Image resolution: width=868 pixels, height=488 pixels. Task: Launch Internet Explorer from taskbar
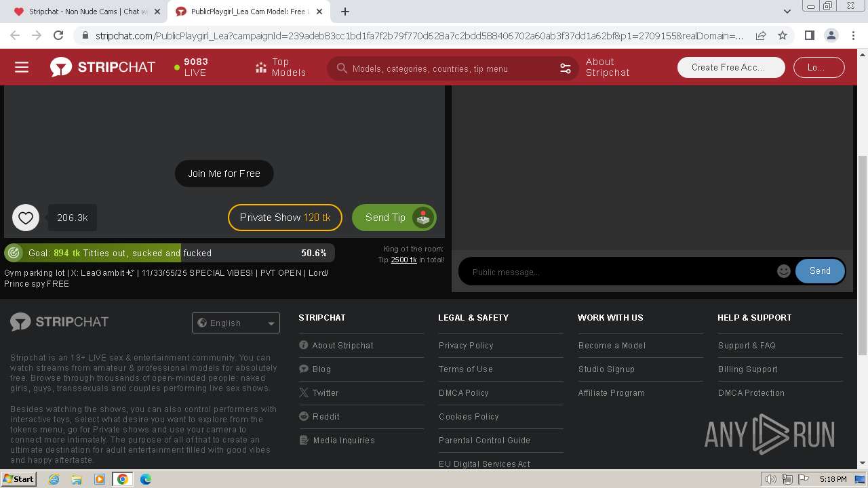tap(54, 479)
